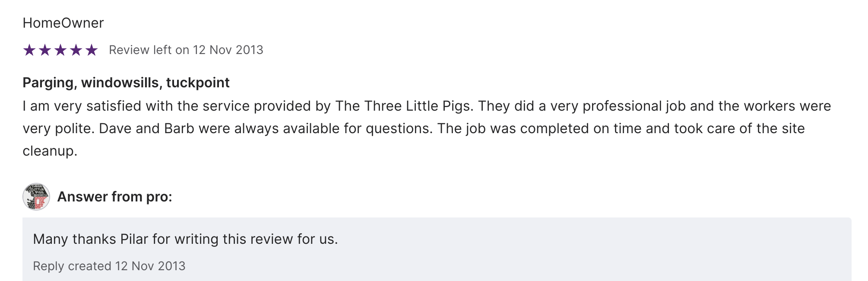Click the word 'cleanup.' ending the review
Image resolution: width=868 pixels, height=281 pixels.
click(x=50, y=151)
